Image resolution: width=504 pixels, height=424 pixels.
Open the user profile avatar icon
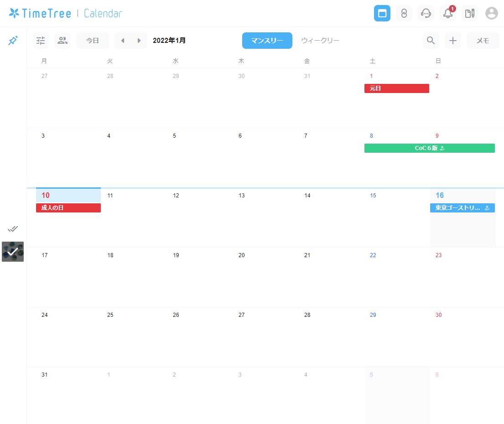click(491, 14)
